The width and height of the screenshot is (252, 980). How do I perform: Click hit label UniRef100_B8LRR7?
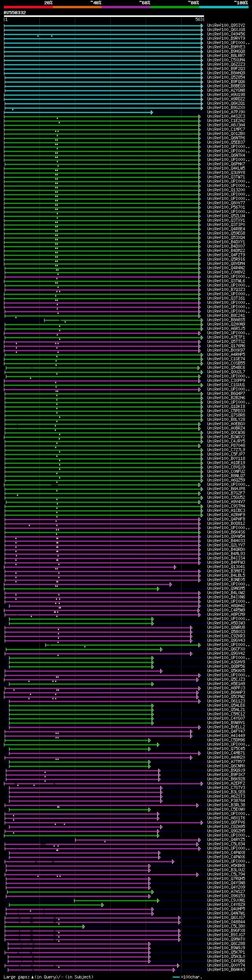click(226, 56)
